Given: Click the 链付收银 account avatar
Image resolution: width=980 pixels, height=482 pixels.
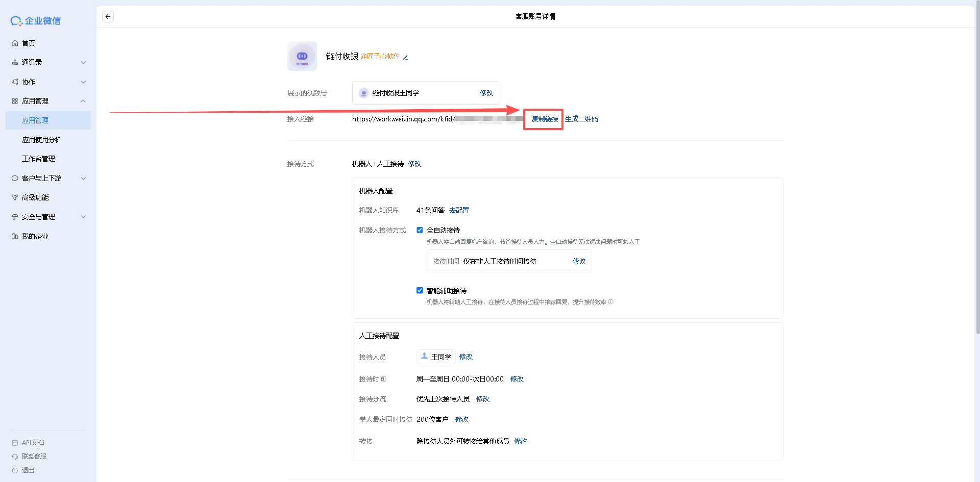Looking at the screenshot, I should click(302, 56).
